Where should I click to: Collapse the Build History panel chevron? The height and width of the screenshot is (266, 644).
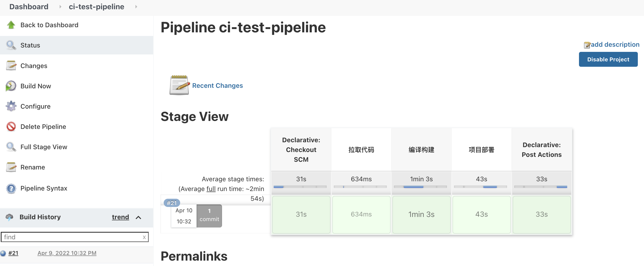pyautogui.click(x=139, y=217)
